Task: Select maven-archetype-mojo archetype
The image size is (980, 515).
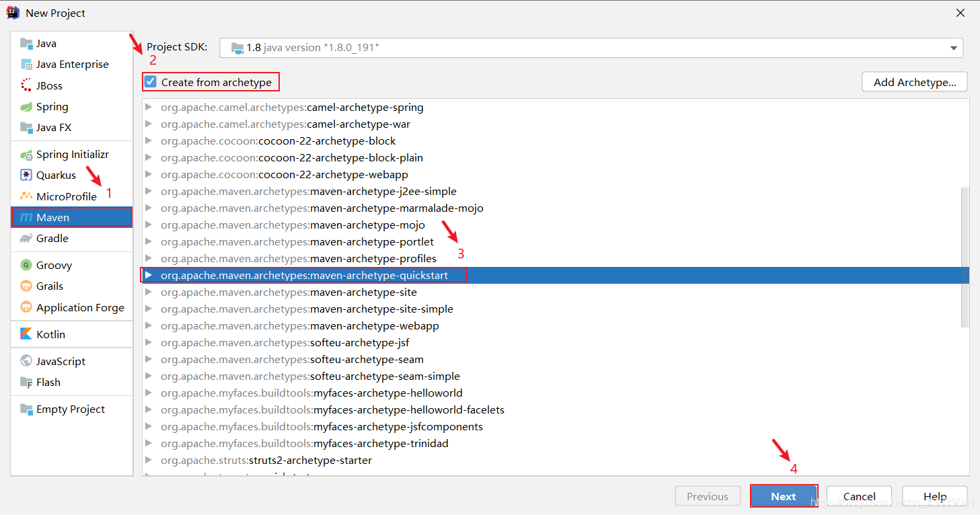Action: tap(556, 225)
